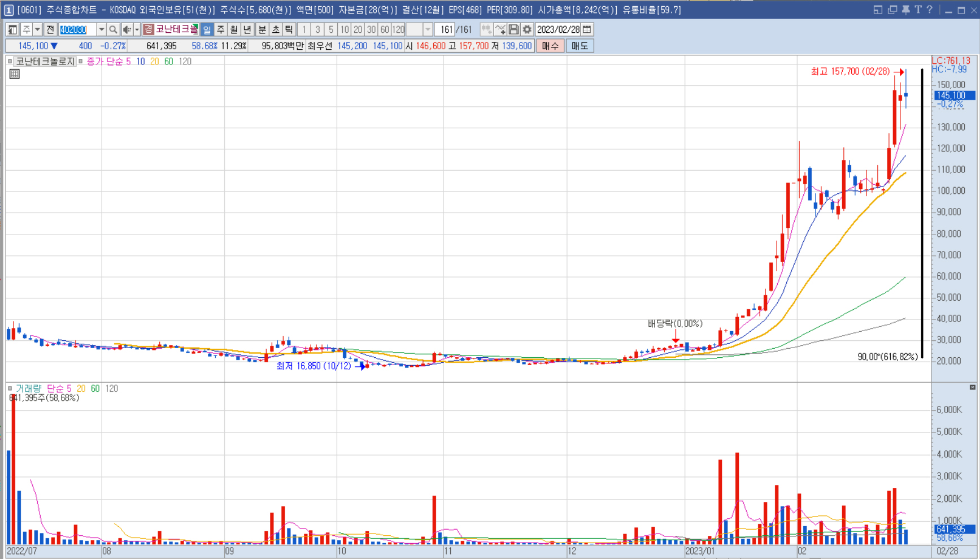
Task: Select interval 3 button
Action: [x=317, y=29]
